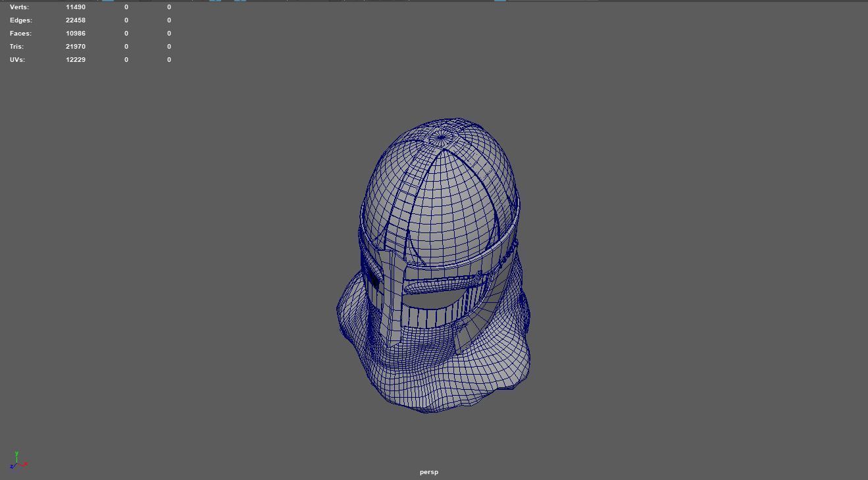Select the edge count value 22458
The image size is (868, 480).
(76, 20)
